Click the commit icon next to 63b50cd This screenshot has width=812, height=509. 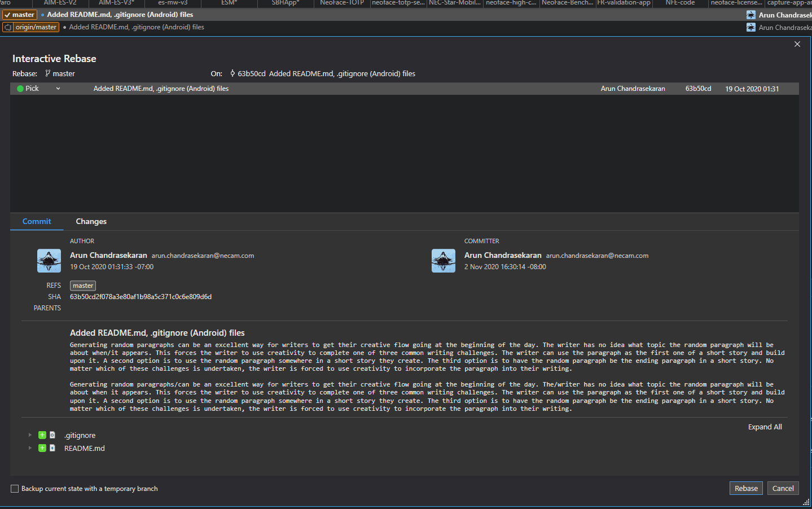pyautogui.click(x=232, y=73)
